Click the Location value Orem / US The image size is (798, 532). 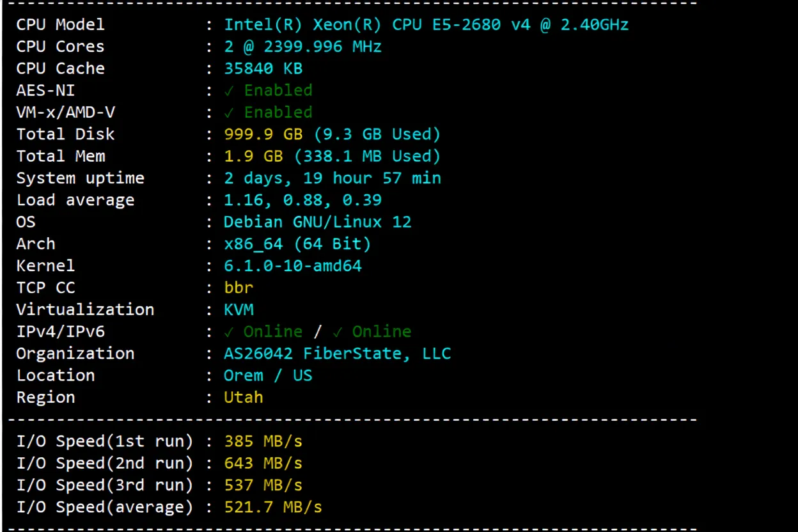click(268, 375)
